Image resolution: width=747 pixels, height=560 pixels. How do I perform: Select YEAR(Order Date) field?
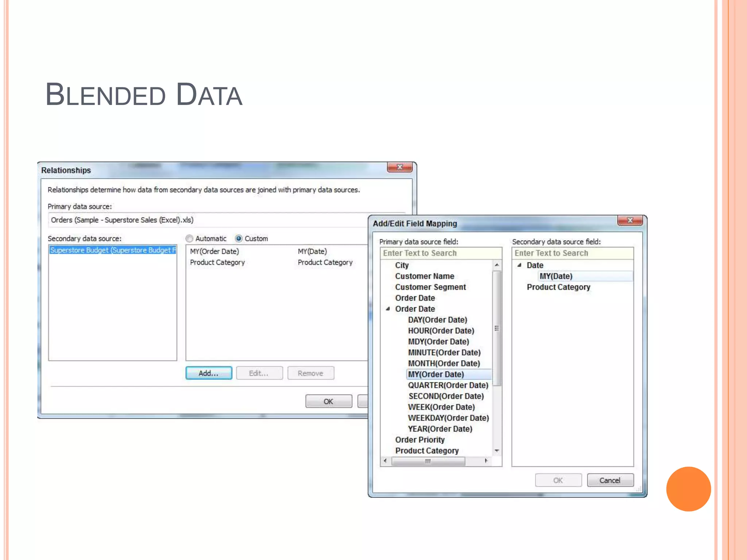(x=440, y=429)
